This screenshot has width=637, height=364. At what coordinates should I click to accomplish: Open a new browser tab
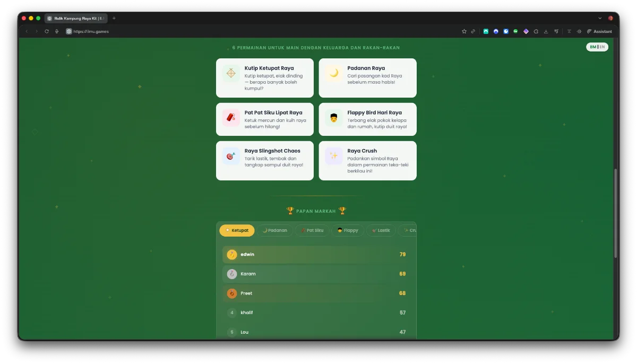[x=114, y=18]
